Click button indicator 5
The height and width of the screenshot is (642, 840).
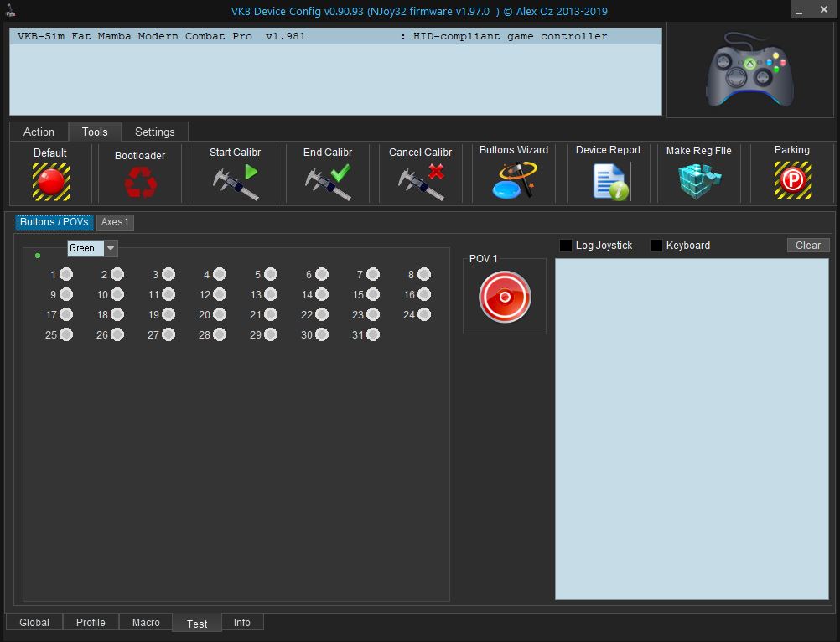[271, 274]
